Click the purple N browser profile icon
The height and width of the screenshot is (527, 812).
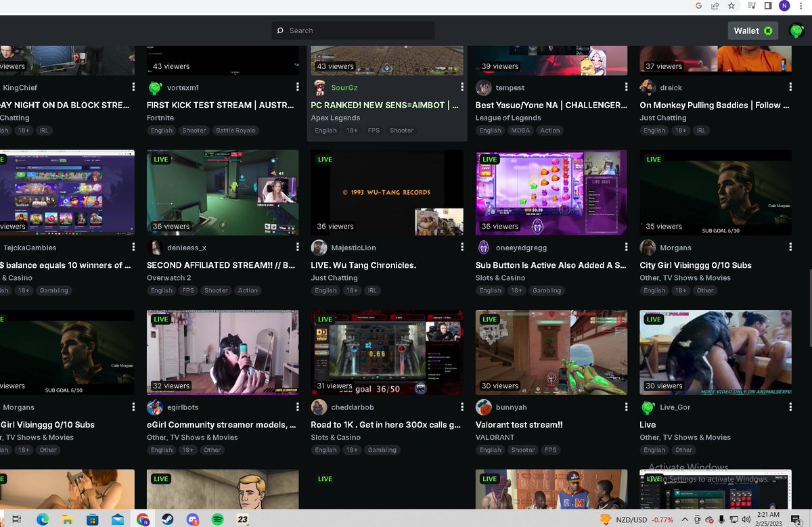[x=786, y=6]
